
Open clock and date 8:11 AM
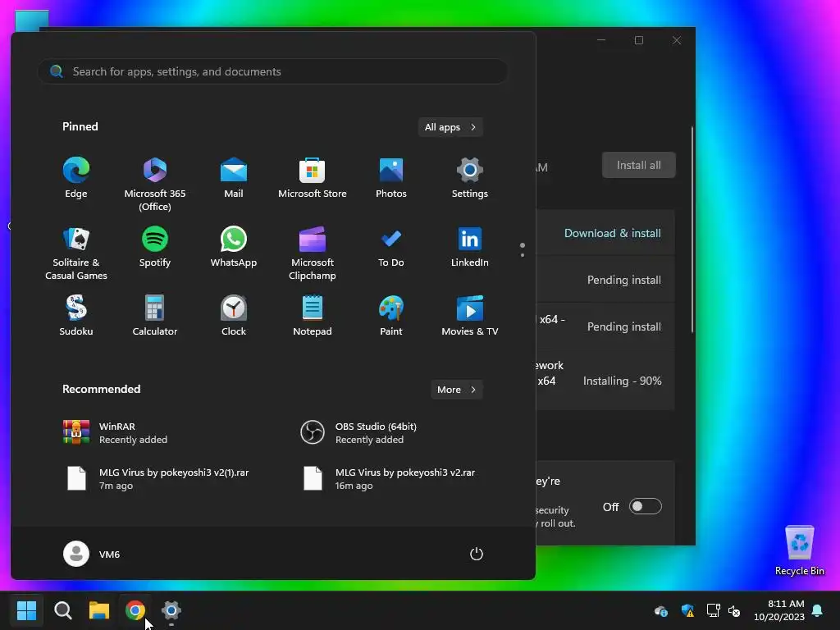[779, 610]
